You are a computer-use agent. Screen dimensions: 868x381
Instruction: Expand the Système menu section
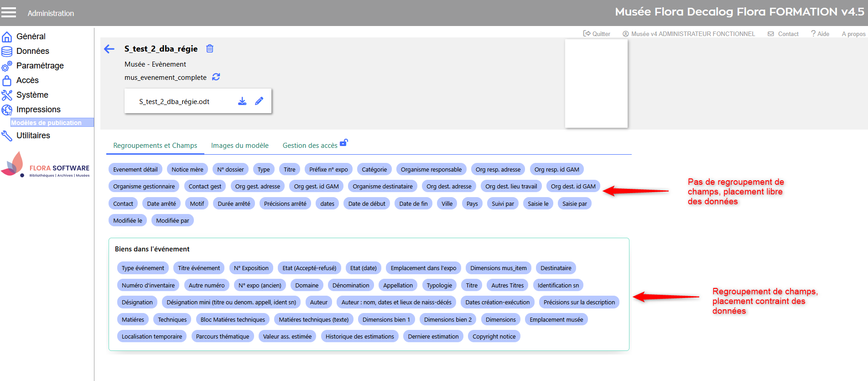[x=32, y=95]
